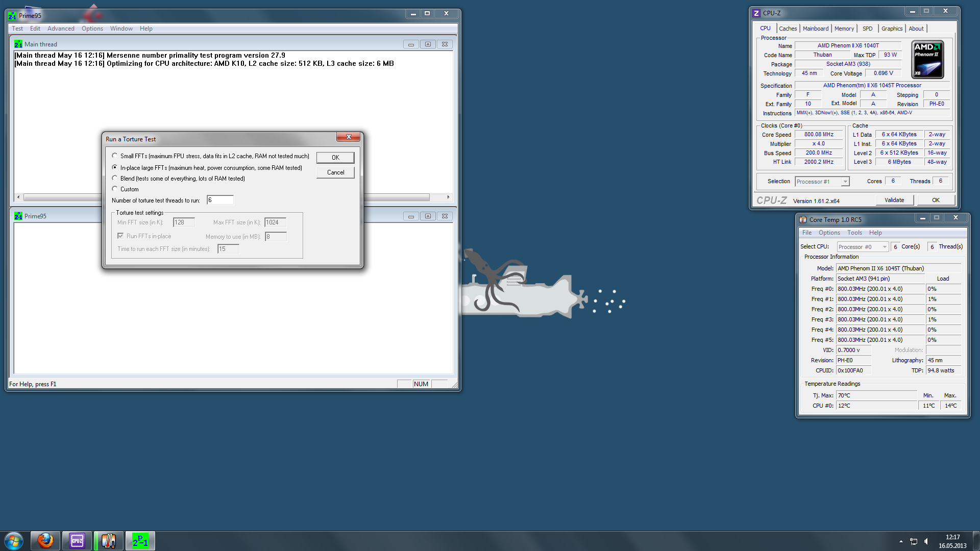Open the Windows Start menu orb
The width and height of the screenshot is (980, 551).
[x=14, y=541]
